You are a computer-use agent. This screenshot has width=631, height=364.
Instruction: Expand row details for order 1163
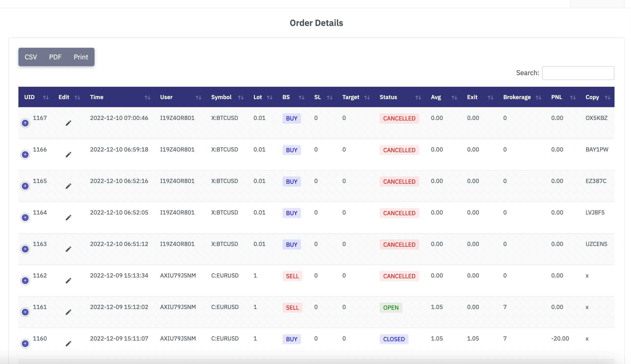pos(25,249)
